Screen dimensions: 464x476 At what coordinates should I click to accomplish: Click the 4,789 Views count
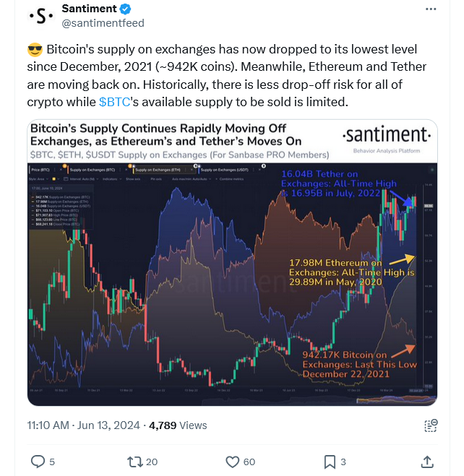click(178, 425)
